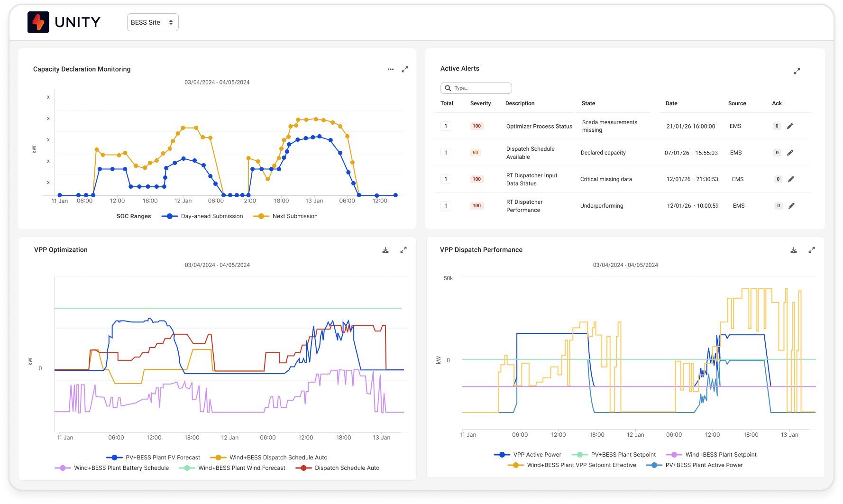Click the Unity lightning bolt logo
Image resolution: width=843 pixels, height=504 pixels.
coord(38,22)
